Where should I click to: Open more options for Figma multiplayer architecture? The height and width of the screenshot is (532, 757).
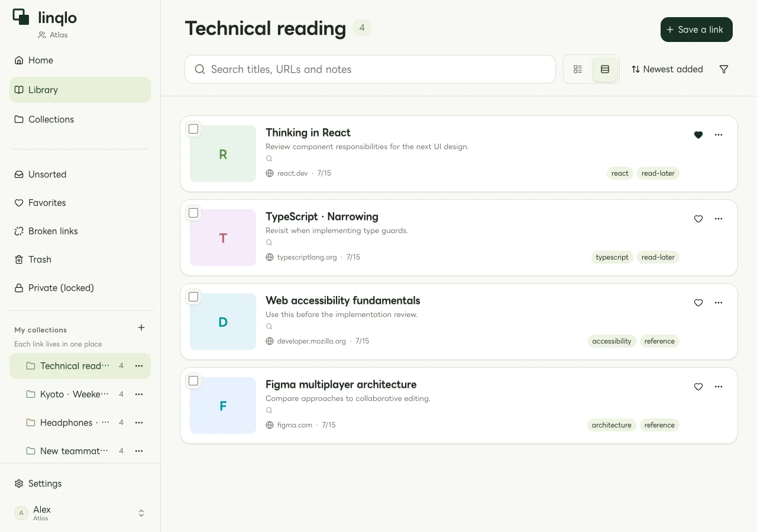(x=719, y=387)
